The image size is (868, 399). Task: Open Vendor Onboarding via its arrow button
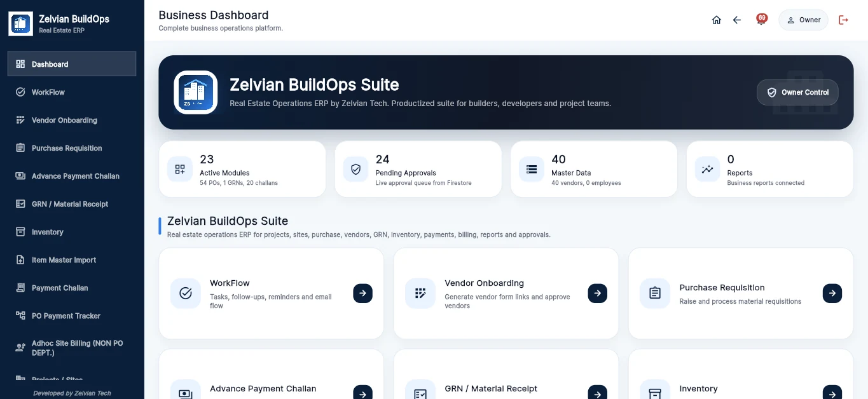click(597, 293)
